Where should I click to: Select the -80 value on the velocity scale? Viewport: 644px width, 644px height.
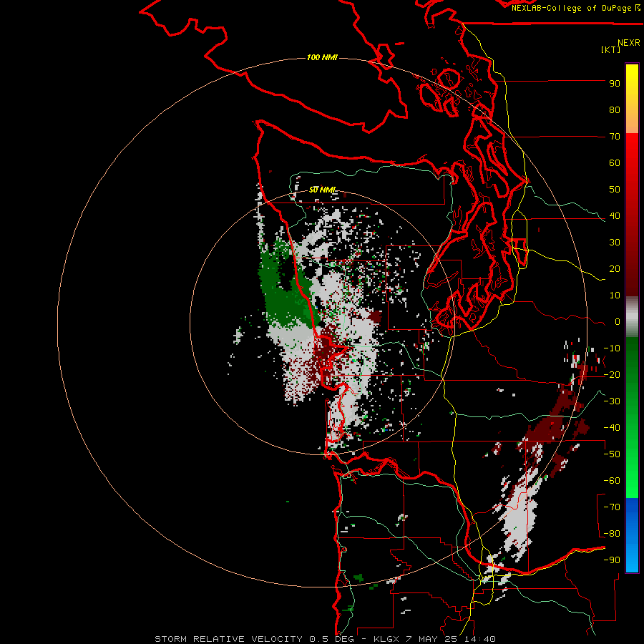coord(612,534)
